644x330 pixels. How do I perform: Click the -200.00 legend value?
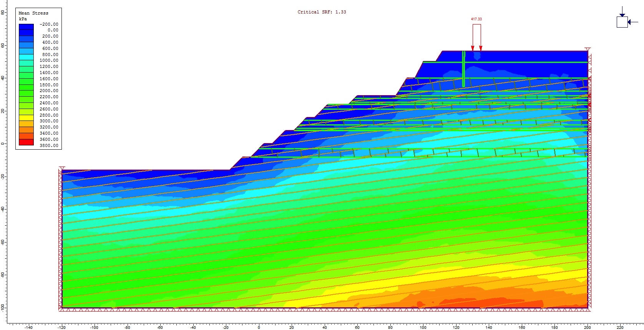click(x=49, y=24)
